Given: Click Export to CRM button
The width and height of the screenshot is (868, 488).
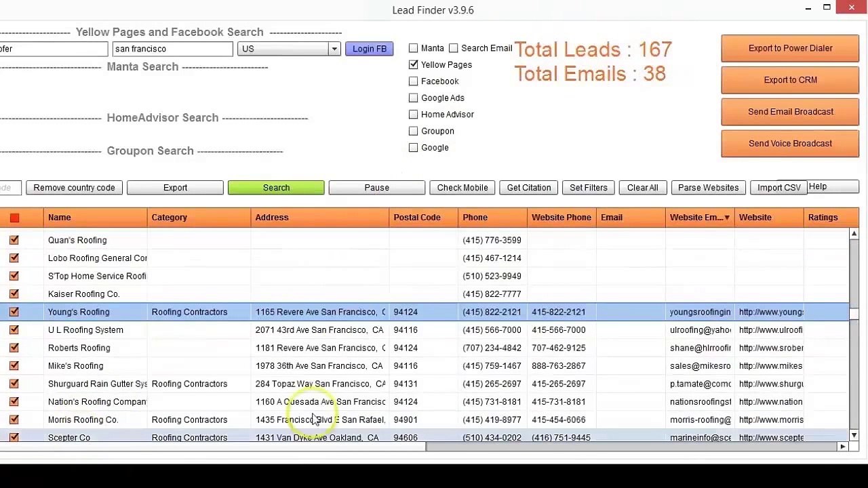Looking at the screenshot, I should [790, 80].
